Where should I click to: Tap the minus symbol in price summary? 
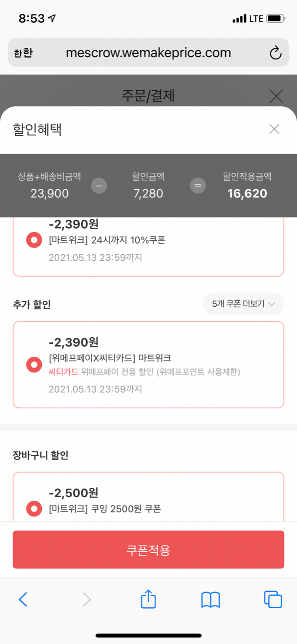coord(99,186)
